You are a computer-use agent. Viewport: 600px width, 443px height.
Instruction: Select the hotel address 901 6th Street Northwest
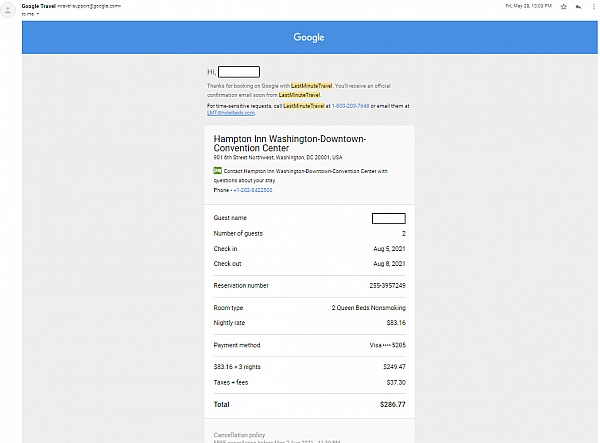(278, 157)
